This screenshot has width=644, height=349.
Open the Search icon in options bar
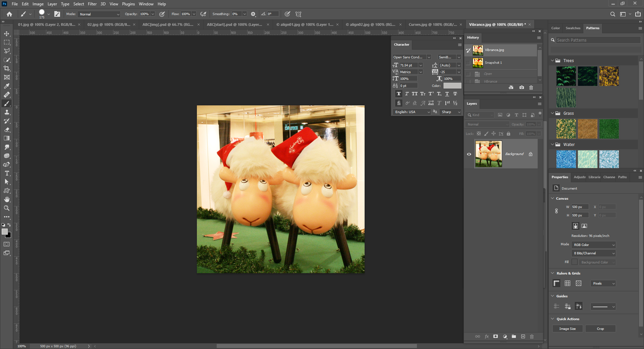click(x=612, y=14)
